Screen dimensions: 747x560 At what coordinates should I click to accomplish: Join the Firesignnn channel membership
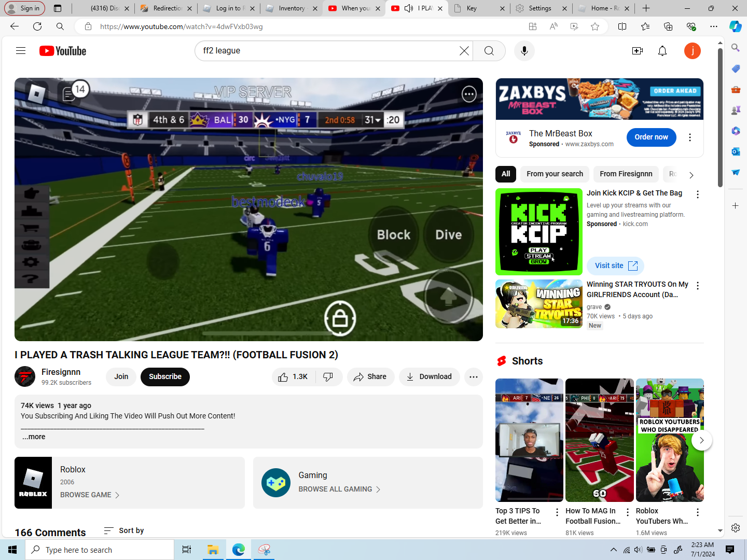tap(121, 377)
